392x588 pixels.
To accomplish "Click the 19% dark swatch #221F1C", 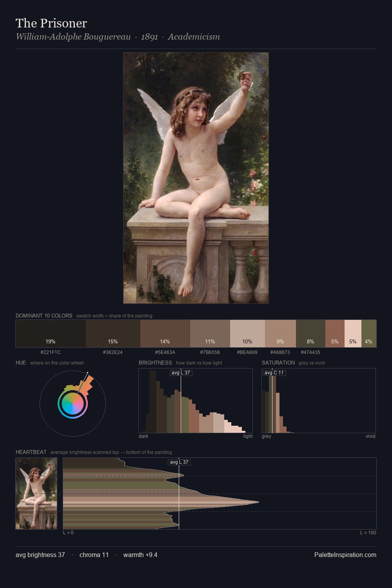I will coord(51,334).
